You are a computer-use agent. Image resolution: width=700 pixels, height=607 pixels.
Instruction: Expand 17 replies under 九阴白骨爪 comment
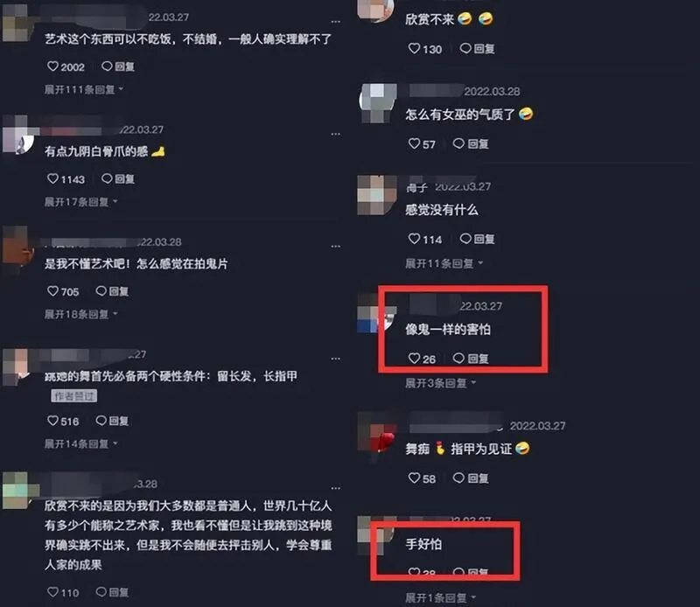pos(80,202)
